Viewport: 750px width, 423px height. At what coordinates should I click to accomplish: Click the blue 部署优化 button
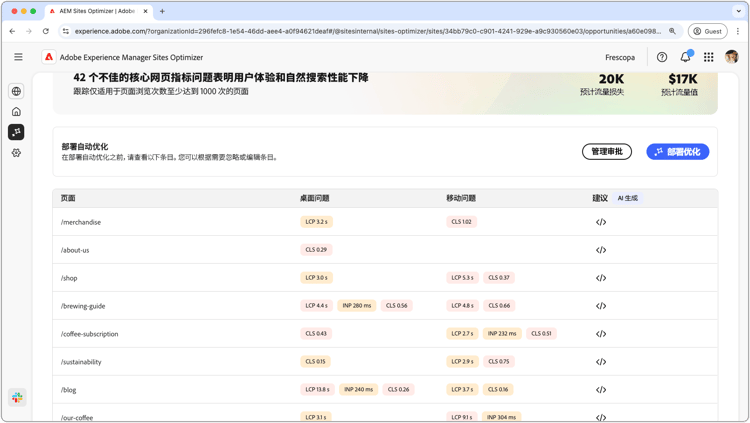677,152
